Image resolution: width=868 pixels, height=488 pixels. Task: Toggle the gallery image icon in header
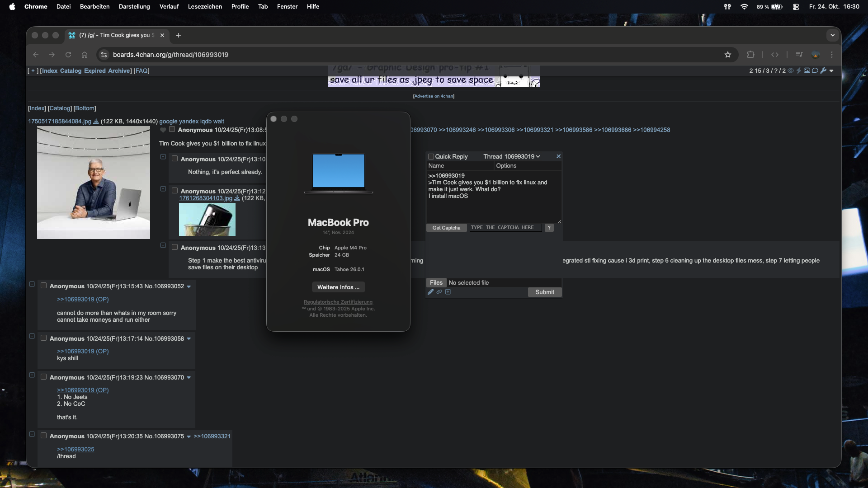(x=807, y=70)
